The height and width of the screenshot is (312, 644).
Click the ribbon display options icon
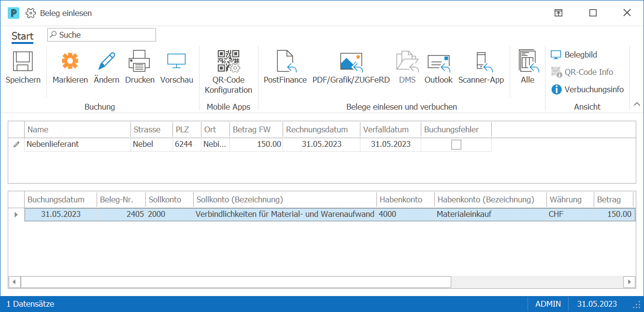[x=558, y=13]
